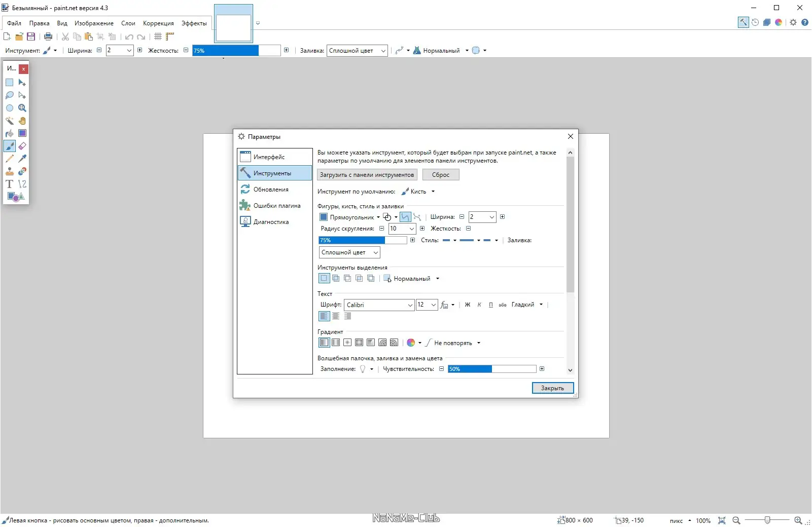Viewport: 812px width, 527px height.
Task: Click the Сброс button
Action: click(441, 175)
